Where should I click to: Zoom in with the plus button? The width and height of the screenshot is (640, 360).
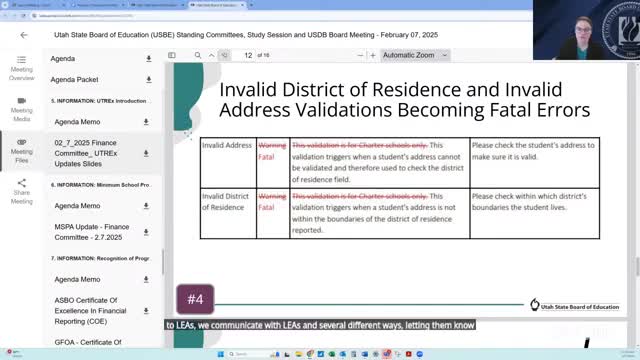pos(373,55)
